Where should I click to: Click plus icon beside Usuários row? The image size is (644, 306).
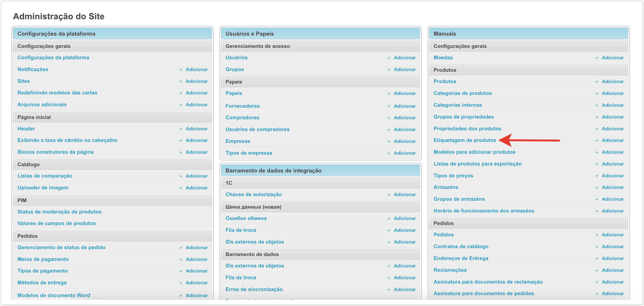[x=388, y=58]
